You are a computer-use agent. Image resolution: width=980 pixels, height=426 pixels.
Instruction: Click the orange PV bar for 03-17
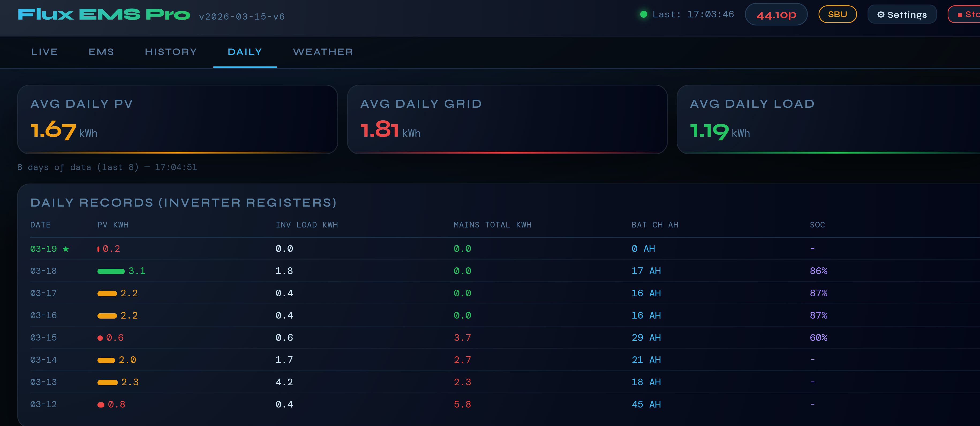107,294
